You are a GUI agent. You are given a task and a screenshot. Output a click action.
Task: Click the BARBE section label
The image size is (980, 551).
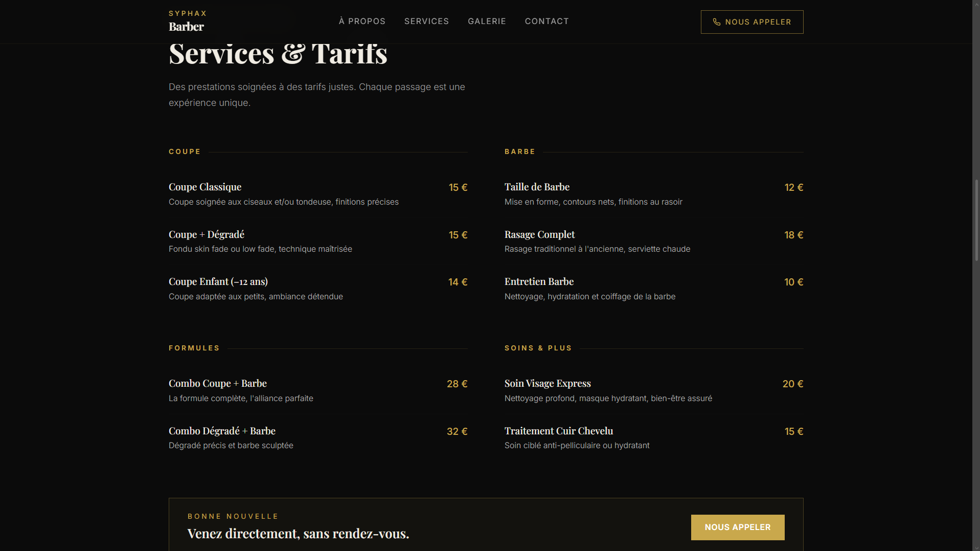pos(519,152)
